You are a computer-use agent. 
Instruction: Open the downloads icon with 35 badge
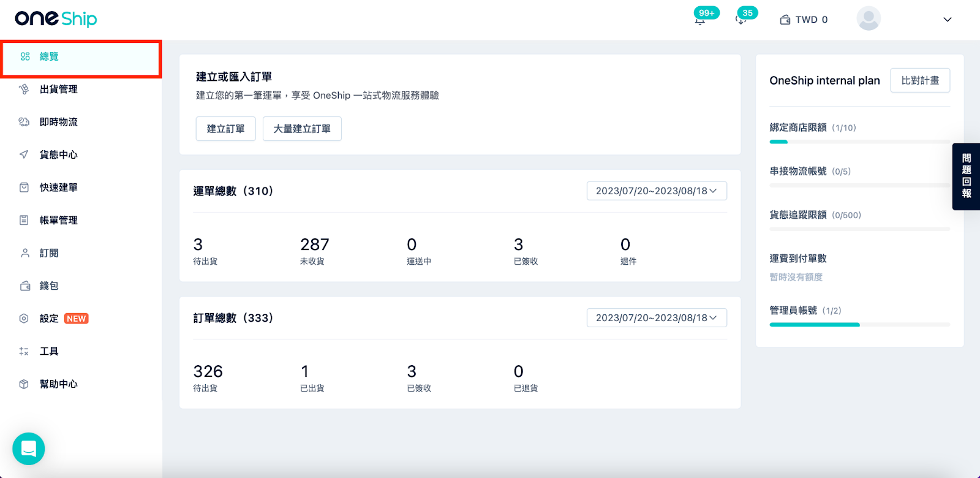(741, 21)
